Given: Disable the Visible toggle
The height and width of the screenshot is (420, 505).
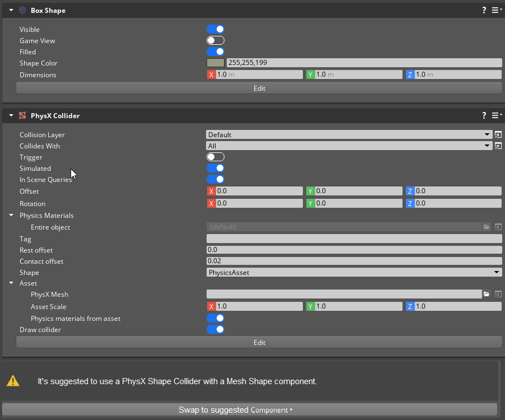Looking at the screenshot, I should click(x=216, y=29).
